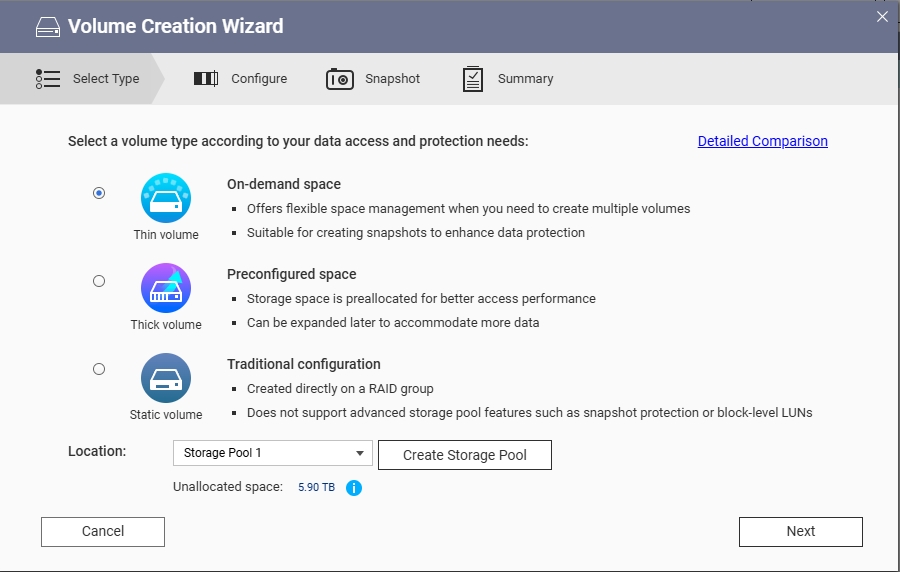900x572 pixels.
Task: Cancel the Volume Creation Wizard
Action: coord(103,532)
